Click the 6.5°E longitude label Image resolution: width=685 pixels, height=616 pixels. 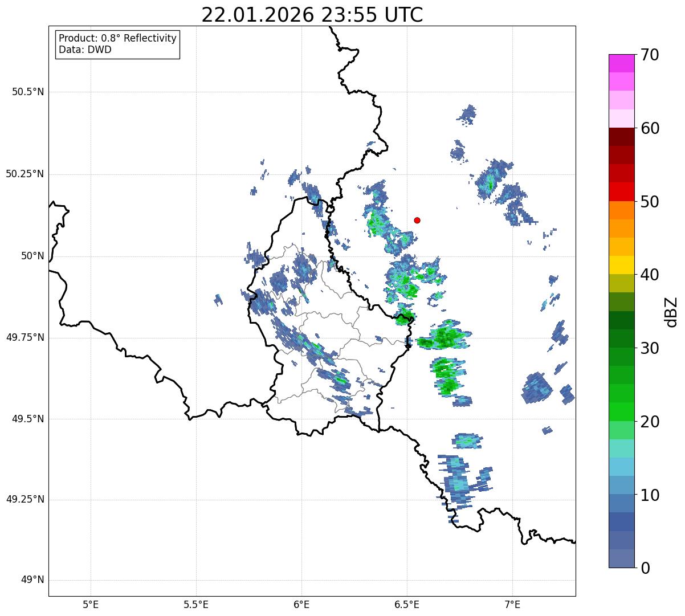pos(407,605)
